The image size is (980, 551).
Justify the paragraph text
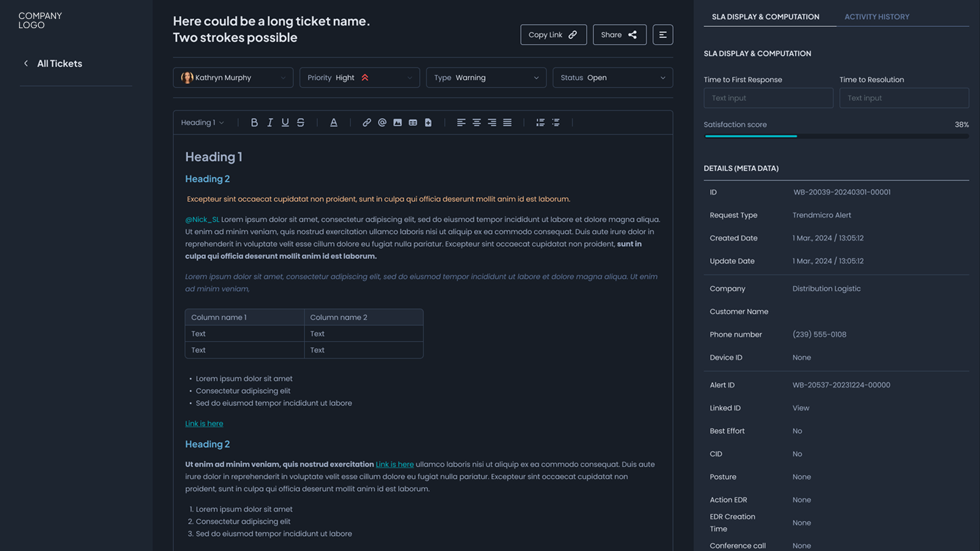coord(507,122)
